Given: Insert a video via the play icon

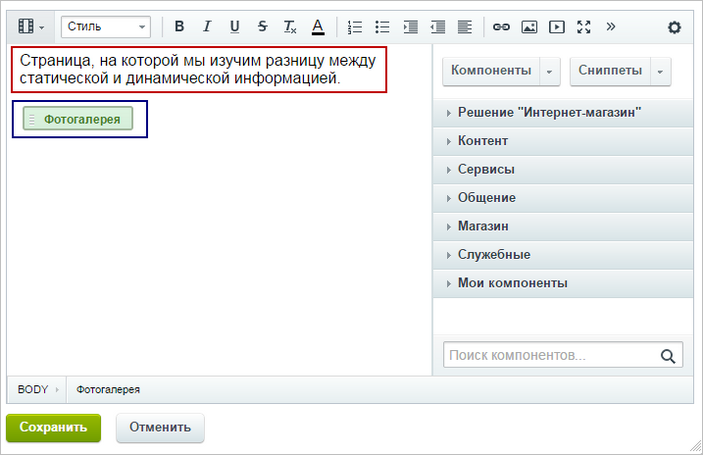Looking at the screenshot, I should [556, 27].
